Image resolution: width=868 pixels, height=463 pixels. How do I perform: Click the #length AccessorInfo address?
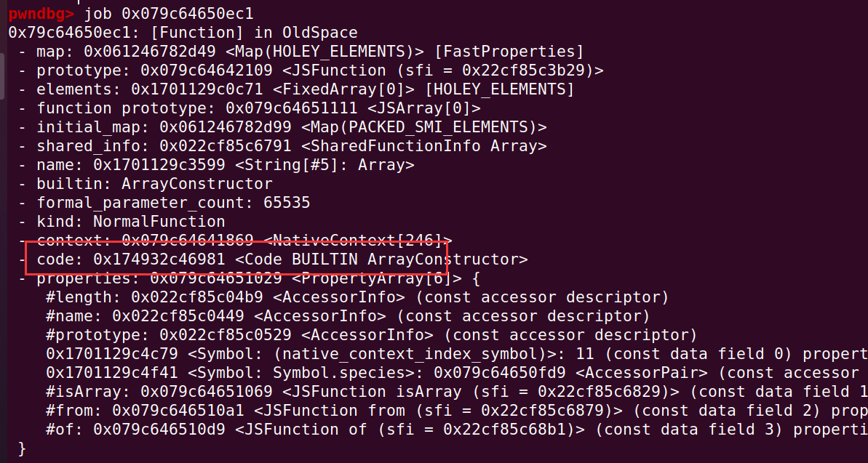(x=197, y=297)
